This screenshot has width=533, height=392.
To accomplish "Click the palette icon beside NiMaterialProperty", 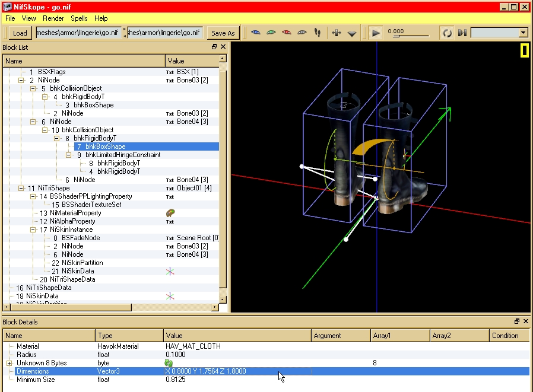I will point(170,213).
